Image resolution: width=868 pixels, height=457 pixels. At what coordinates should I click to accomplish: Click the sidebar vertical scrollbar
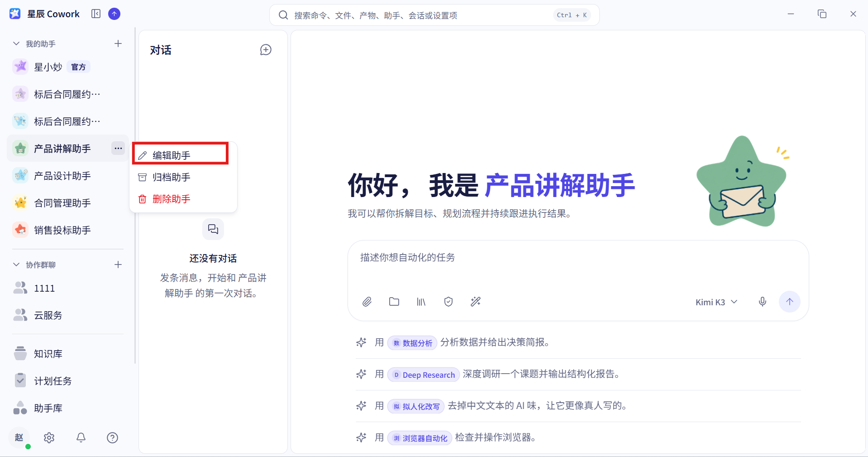[135, 195]
